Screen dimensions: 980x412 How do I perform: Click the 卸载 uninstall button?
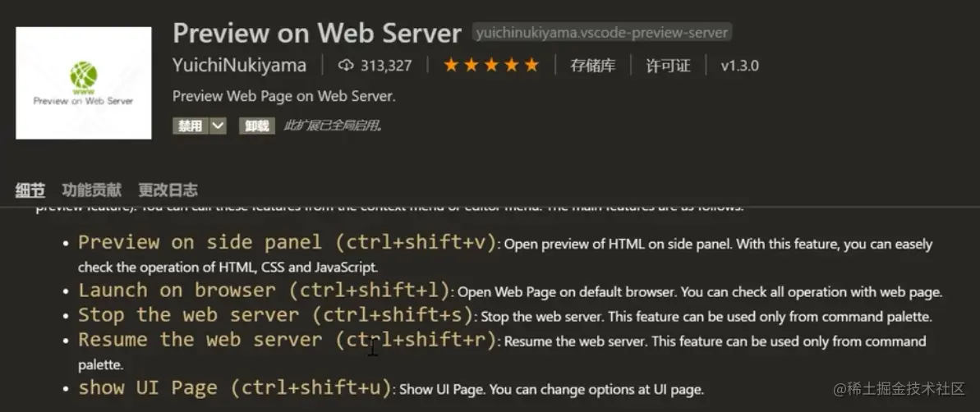[257, 126]
